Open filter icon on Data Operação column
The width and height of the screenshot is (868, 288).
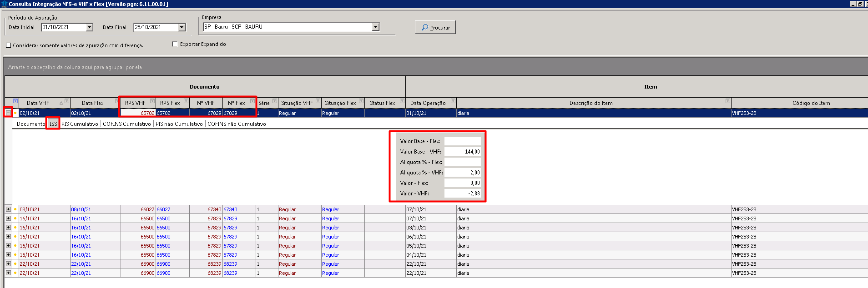pos(453,101)
